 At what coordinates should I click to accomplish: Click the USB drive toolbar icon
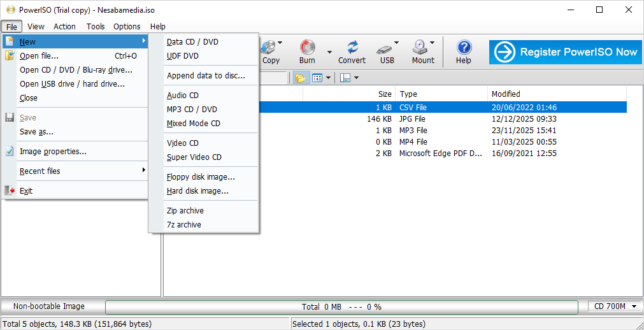point(384,48)
